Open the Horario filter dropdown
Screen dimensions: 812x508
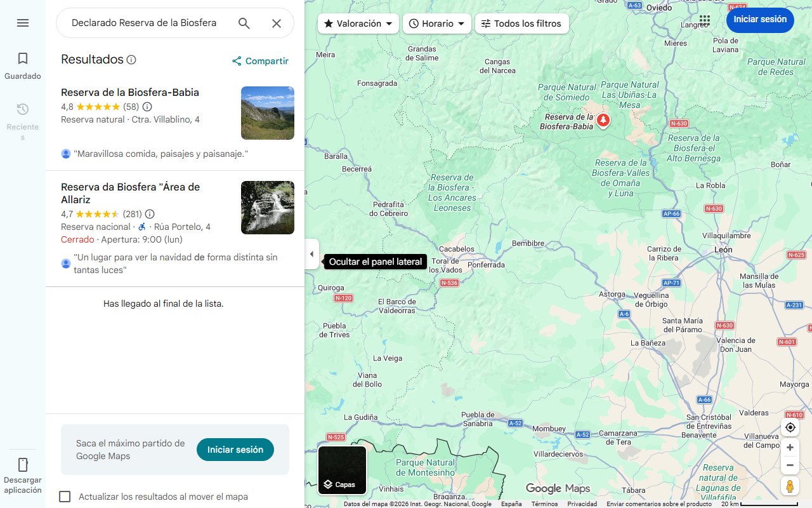pos(436,23)
